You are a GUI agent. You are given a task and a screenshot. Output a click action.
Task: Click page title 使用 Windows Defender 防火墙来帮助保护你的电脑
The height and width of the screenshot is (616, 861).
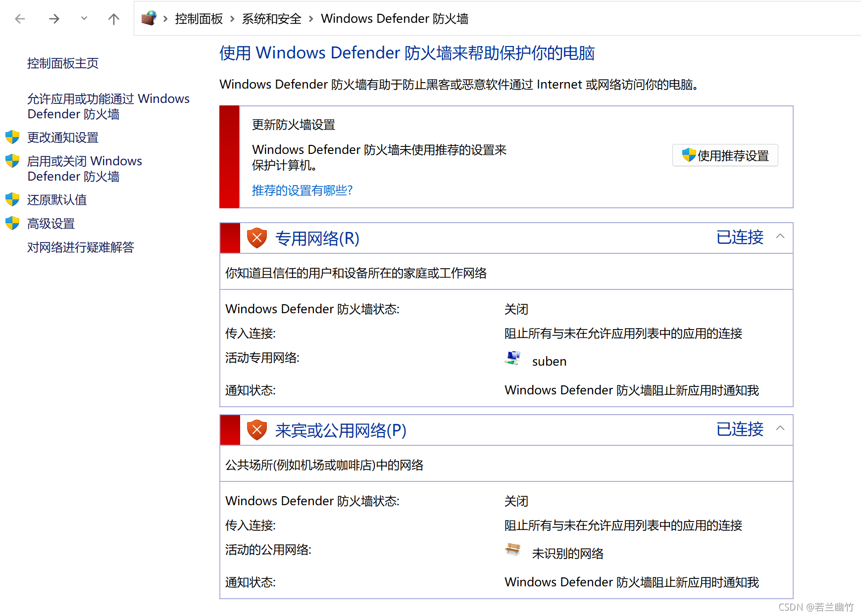click(407, 53)
